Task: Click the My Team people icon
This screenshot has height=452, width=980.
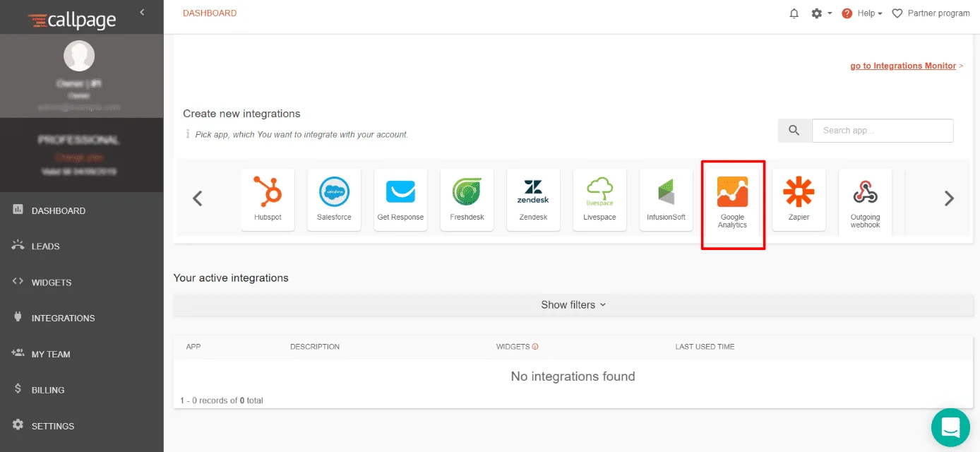Action: (x=18, y=353)
